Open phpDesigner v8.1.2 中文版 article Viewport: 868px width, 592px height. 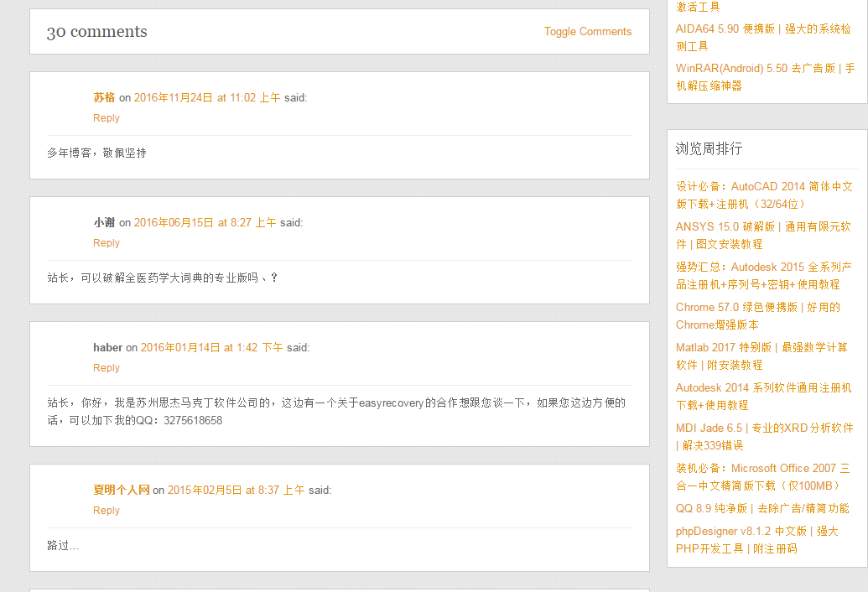756,539
